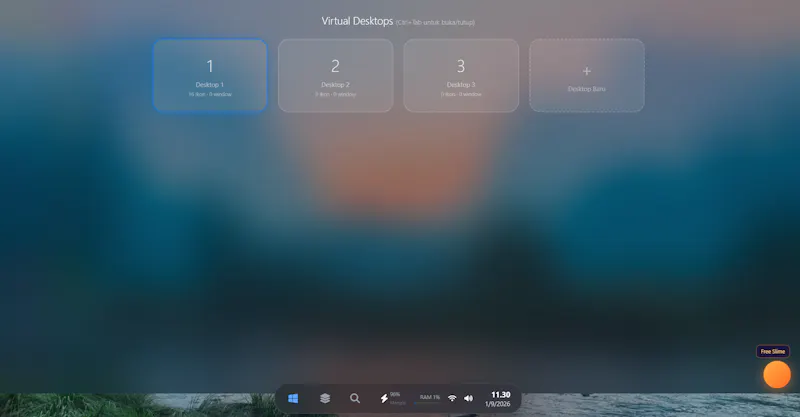Switch to Desktop 2 card
The height and width of the screenshot is (417, 800).
tap(336, 75)
